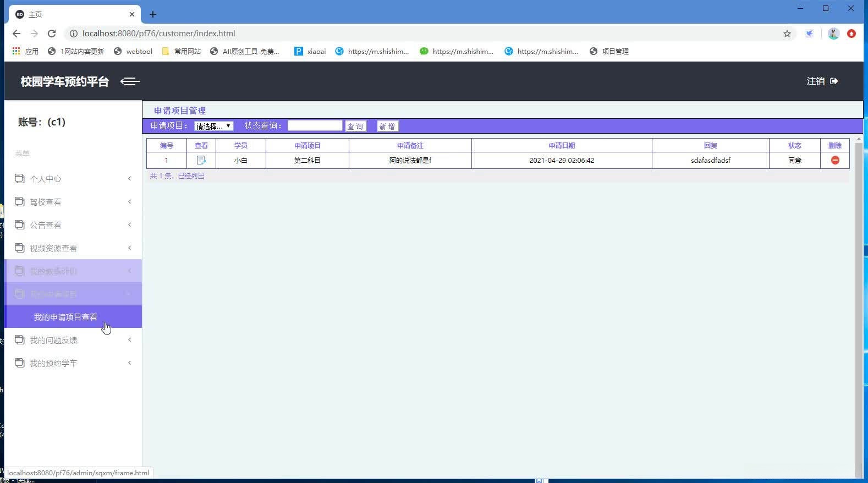Click the page vertical scrollbar
Image resolution: width=868 pixels, height=483 pixels.
[859, 308]
